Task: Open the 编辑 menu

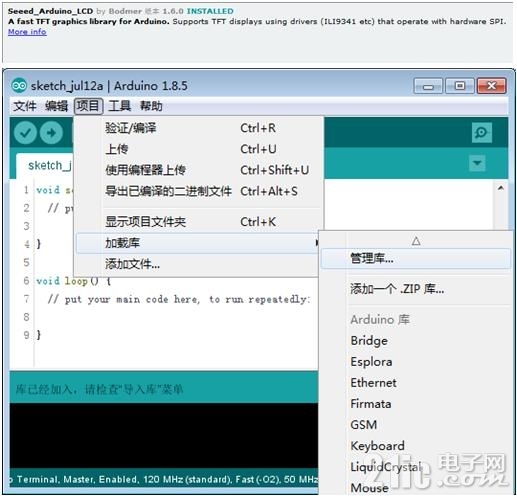Action: [x=56, y=106]
